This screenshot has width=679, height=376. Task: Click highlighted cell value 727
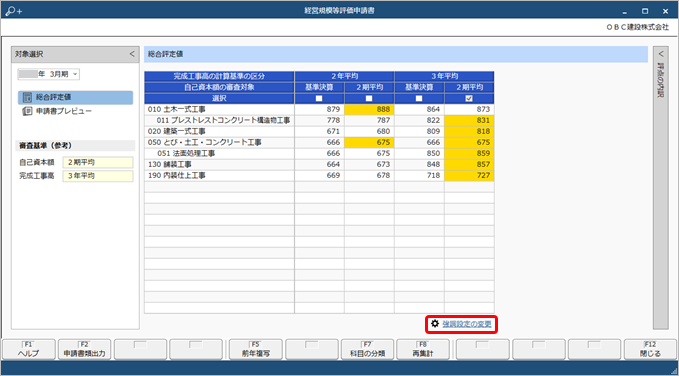click(469, 175)
